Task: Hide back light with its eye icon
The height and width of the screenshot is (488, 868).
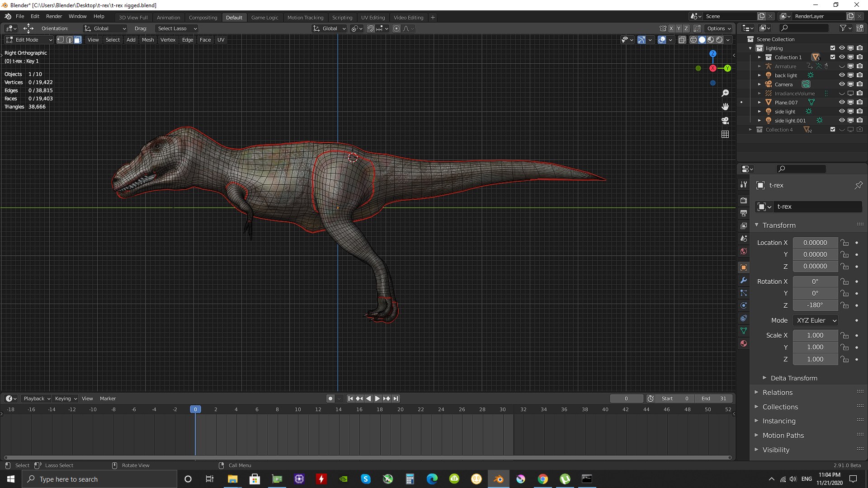Action: (842, 75)
